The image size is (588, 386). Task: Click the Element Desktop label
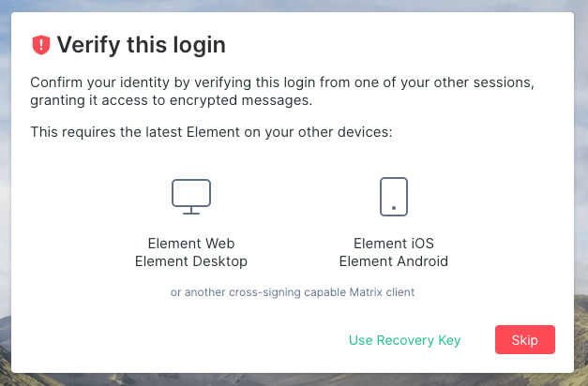[x=191, y=261]
